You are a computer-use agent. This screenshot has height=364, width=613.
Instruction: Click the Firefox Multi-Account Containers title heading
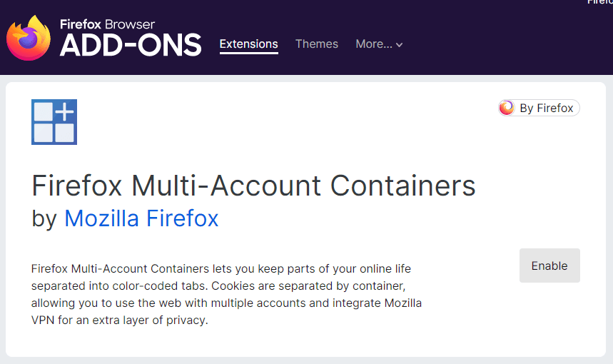[253, 186]
